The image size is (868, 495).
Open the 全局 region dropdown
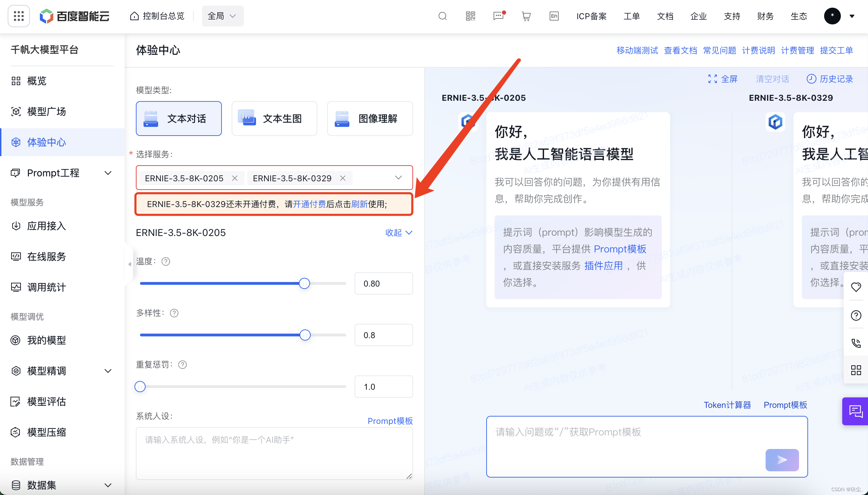click(x=222, y=16)
